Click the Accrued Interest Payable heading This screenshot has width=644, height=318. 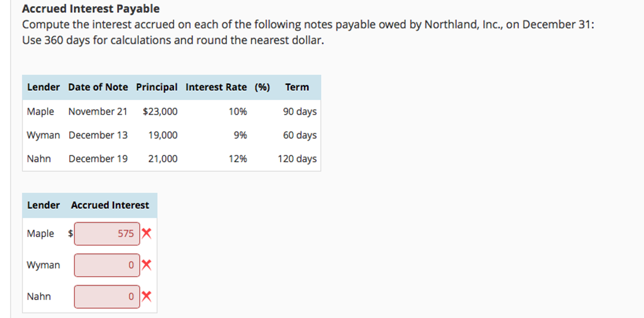pyautogui.click(x=91, y=9)
